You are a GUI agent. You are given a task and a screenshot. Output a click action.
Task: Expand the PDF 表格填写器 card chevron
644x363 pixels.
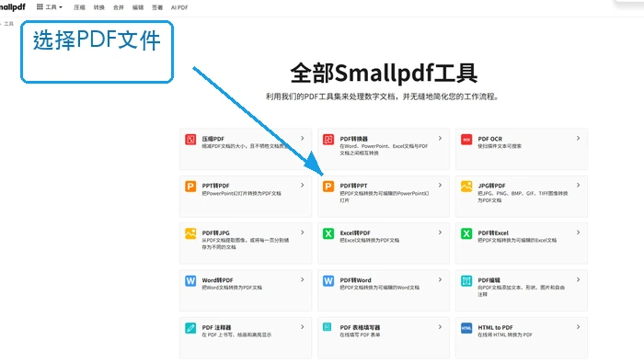440,327
